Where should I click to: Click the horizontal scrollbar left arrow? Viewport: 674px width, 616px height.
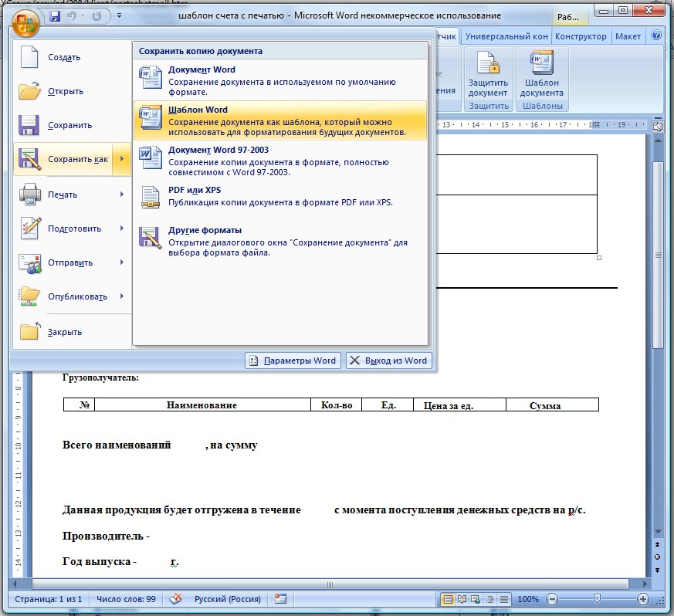point(15,584)
